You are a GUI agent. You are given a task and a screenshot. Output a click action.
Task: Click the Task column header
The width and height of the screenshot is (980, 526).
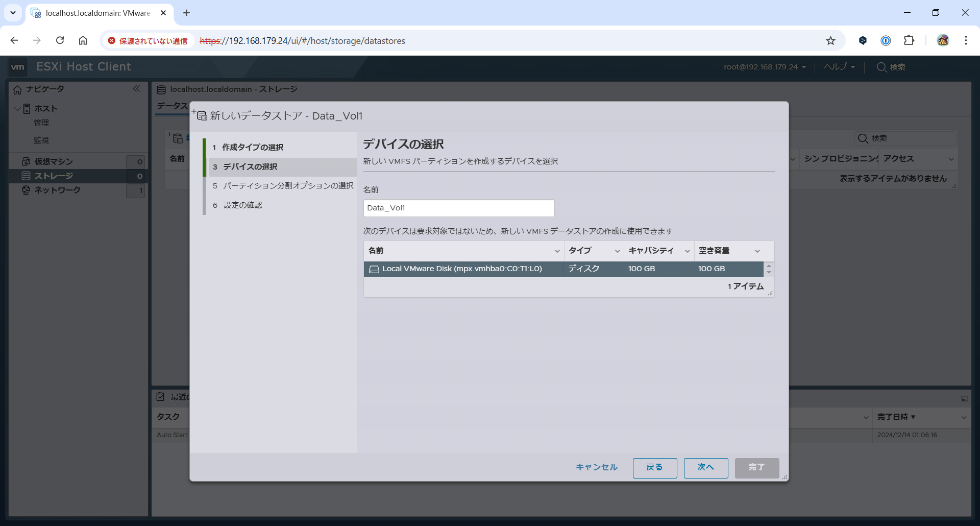click(168, 417)
